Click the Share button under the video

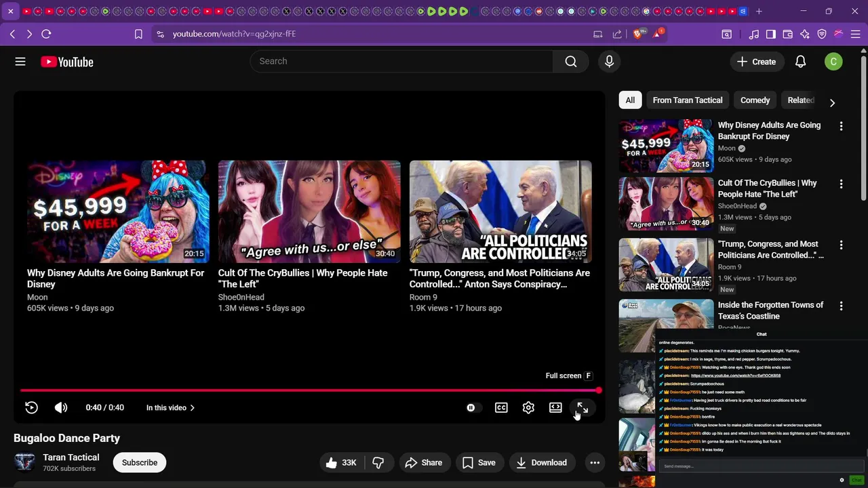(424, 463)
